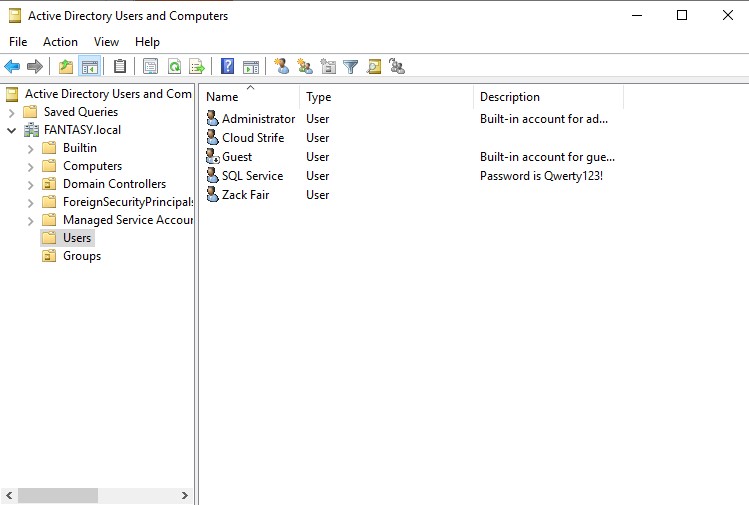Open the File menu
The width and height of the screenshot is (749, 505).
tap(18, 42)
